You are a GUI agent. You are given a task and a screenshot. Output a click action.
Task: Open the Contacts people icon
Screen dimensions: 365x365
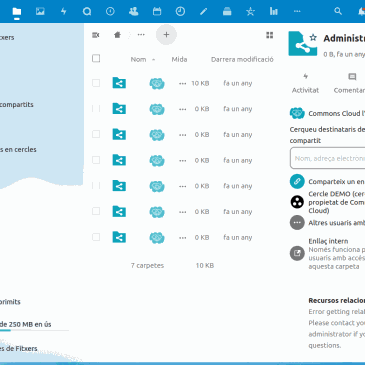pyautogui.click(x=134, y=12)
